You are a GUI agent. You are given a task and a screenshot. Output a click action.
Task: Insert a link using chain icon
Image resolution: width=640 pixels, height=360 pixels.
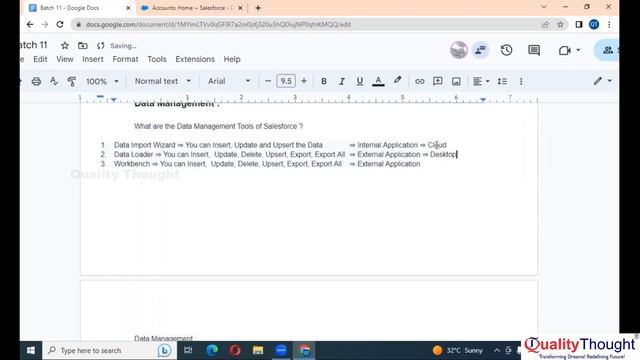coord(420,81)
